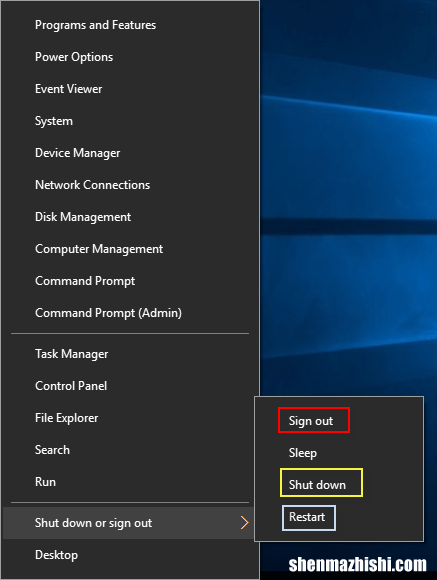Open File Explorer
437x580 pixels.
point(130,418)
